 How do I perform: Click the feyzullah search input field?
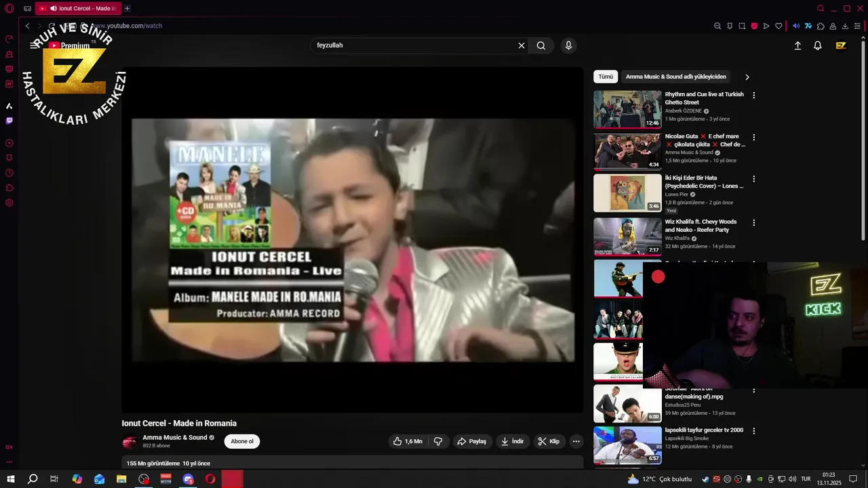click(x=414, y=45)
